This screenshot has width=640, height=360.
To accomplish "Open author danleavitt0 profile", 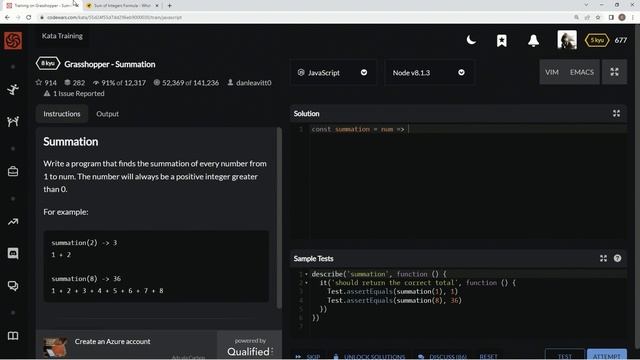I will [249, 82].
